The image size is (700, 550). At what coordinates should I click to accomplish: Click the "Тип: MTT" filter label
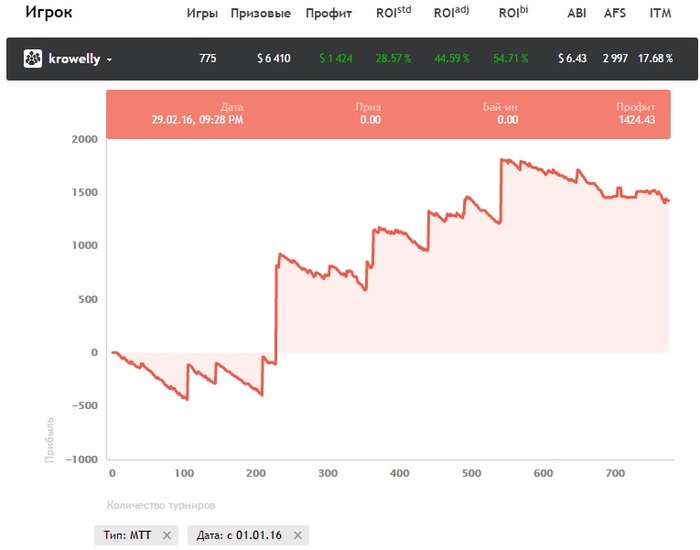click(127, 535)
